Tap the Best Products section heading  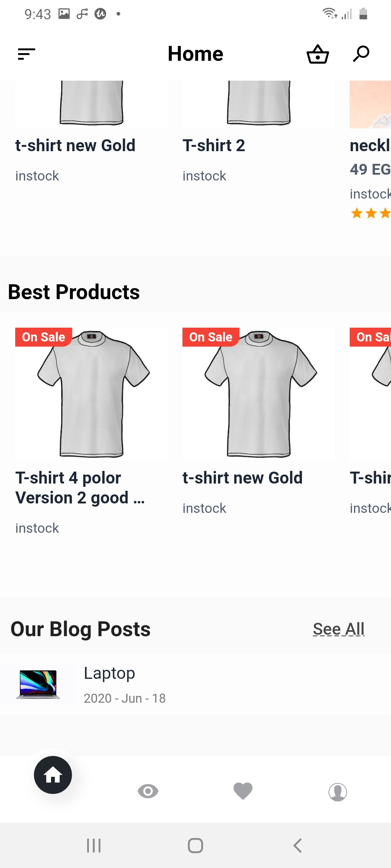pyautogui.click(x=74, y=292)
